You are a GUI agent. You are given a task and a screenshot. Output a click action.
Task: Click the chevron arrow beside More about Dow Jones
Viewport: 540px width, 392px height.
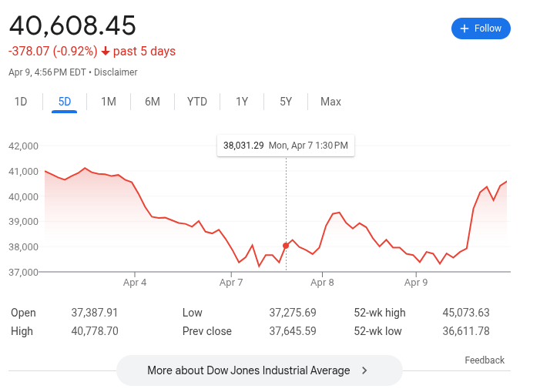point(364,370)
